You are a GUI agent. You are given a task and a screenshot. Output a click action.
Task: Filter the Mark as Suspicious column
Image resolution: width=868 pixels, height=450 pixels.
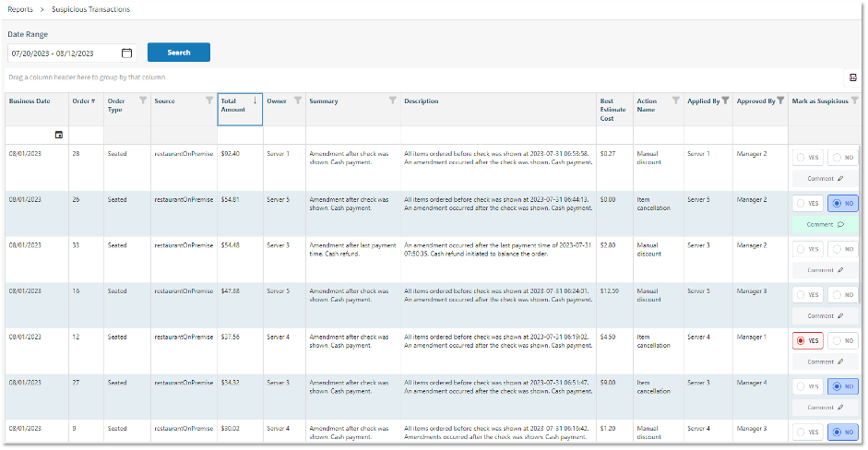pyautogui.click(x=855, y=101)
